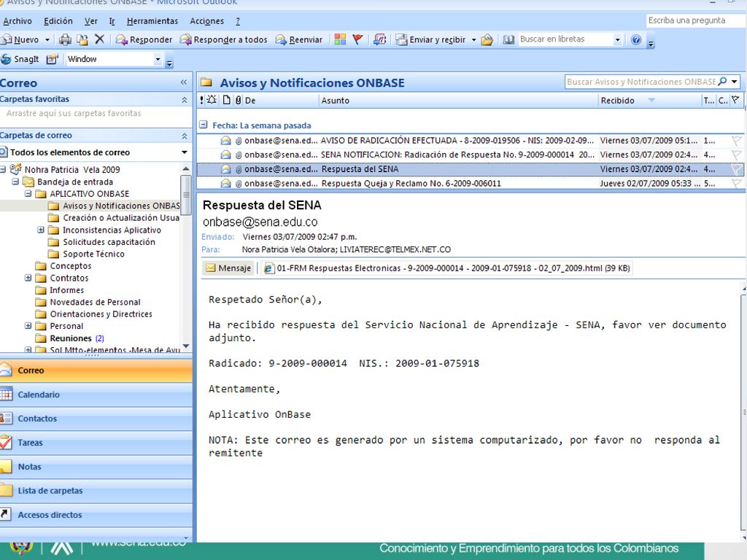Open the Ir menu
Image resolution: width=747 pixels, height=560 pixels.
tap(112, 21)
